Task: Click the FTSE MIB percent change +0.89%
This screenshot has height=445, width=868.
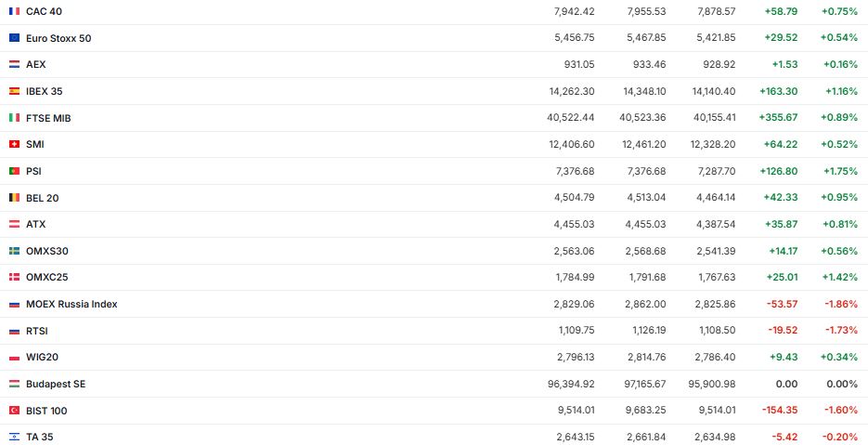Action: [839, 118]
